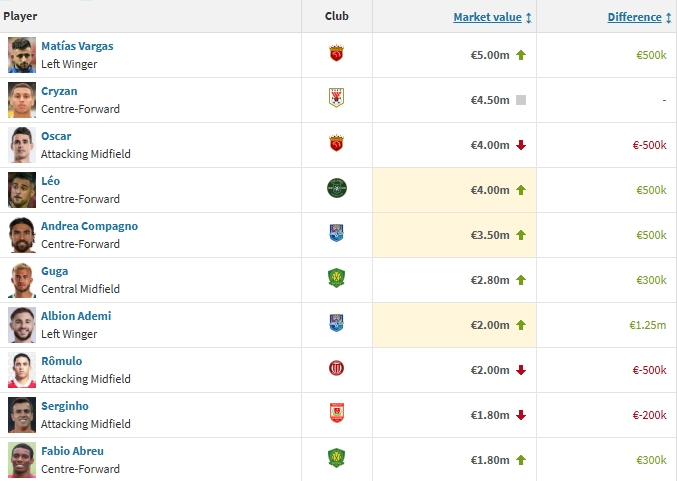Open Matías Vargas player profile link

77,46
